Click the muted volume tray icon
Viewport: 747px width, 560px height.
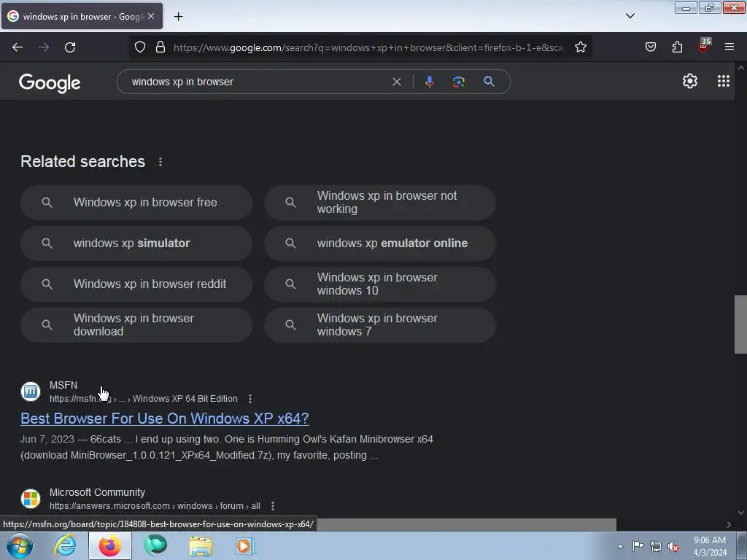(x=673, y=547)
